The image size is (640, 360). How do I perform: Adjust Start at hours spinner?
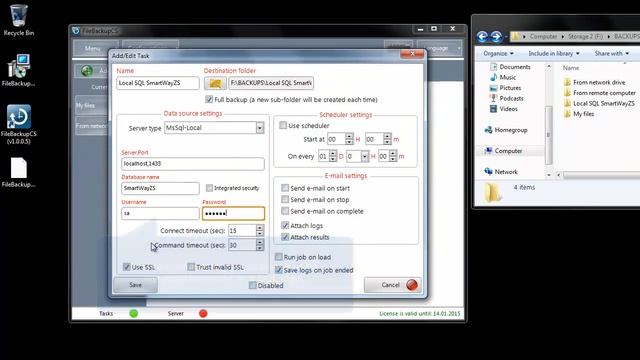[349, 139]
